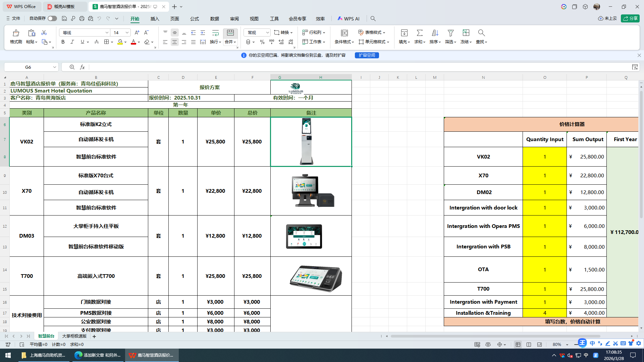This screenshot has height=362, width=644.
Task: Click the Freeze panes icon
Action: [x=466, y=33]
